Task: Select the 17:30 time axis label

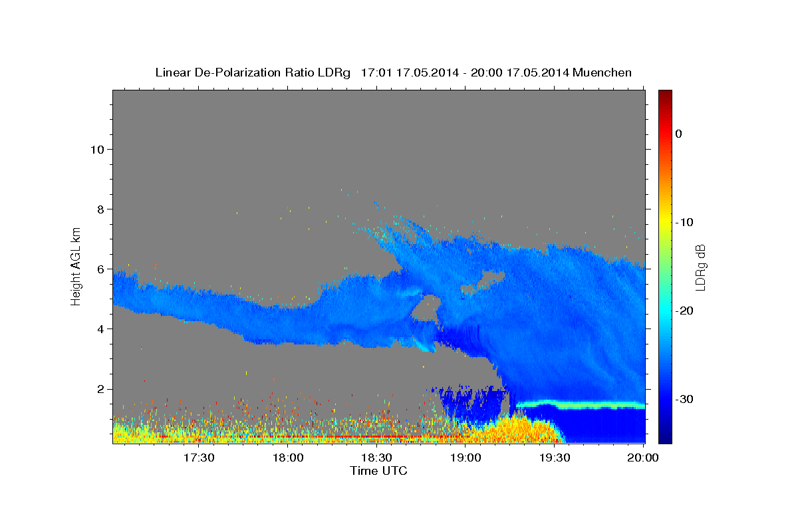Action: coord(199,458)
